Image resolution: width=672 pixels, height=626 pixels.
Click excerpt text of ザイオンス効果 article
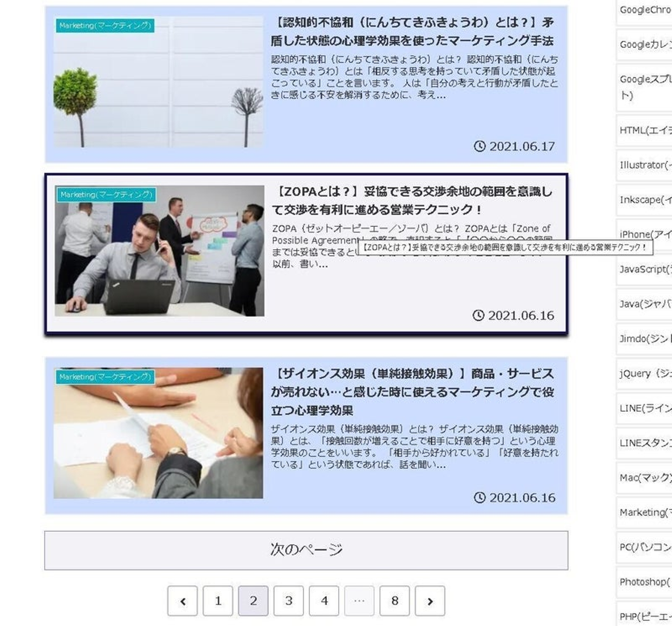point(414,447)
